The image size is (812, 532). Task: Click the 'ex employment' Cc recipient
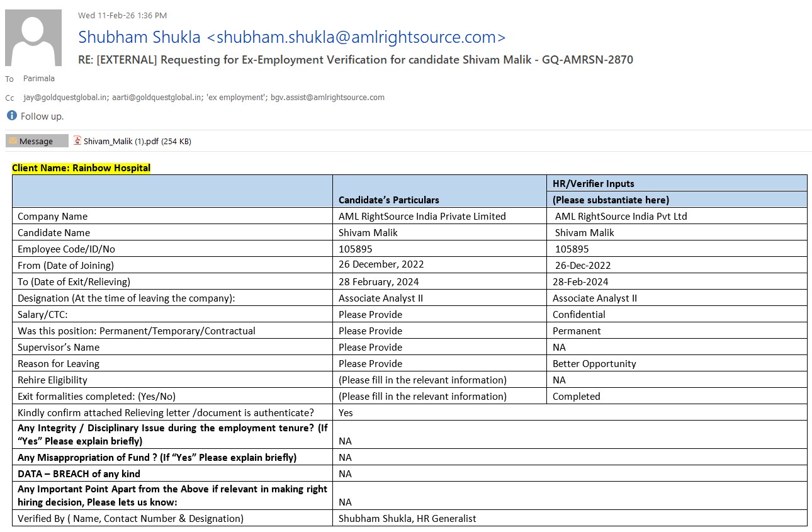point(236,98)
